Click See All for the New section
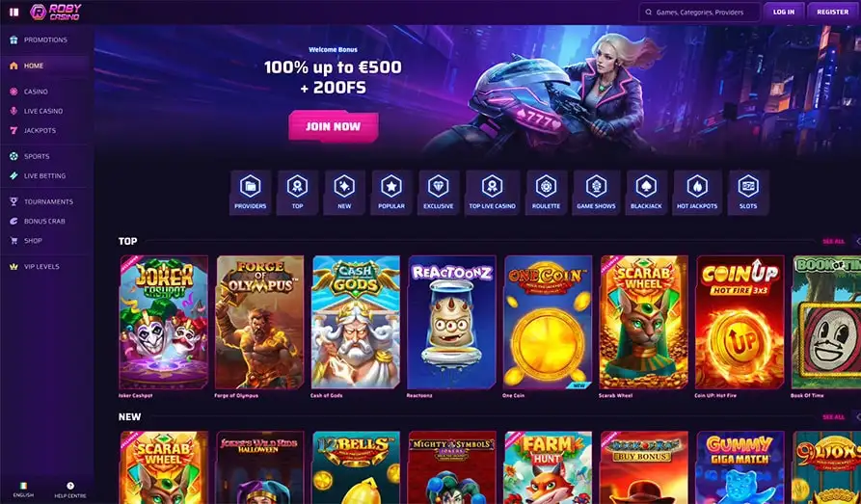 point(833,417)
